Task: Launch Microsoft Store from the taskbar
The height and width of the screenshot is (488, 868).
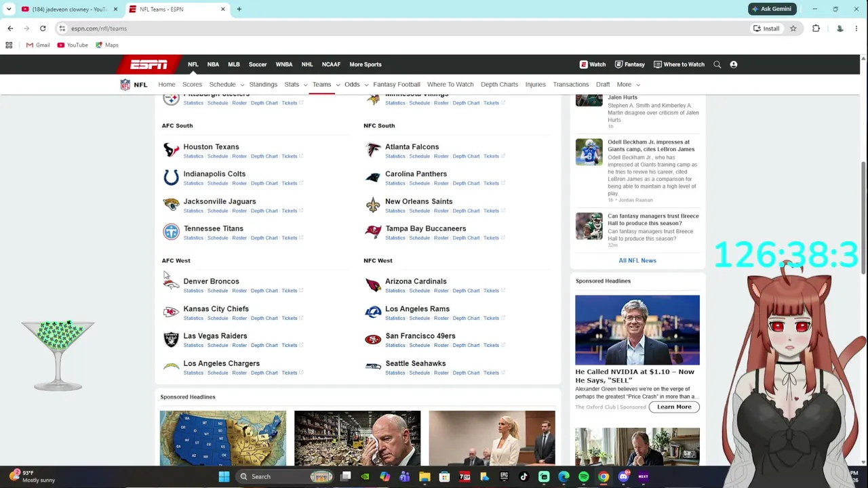Action: pyautogui.click(x=444, y=476)
